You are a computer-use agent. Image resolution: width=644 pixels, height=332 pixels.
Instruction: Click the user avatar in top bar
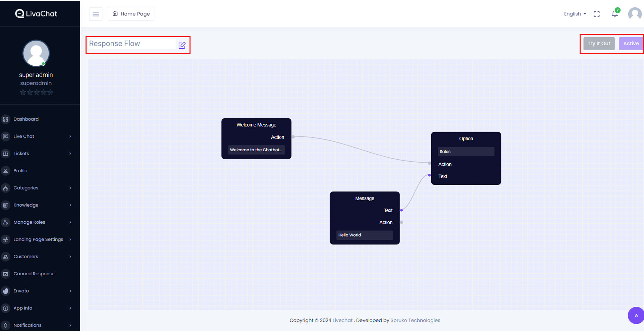point(635,14)
